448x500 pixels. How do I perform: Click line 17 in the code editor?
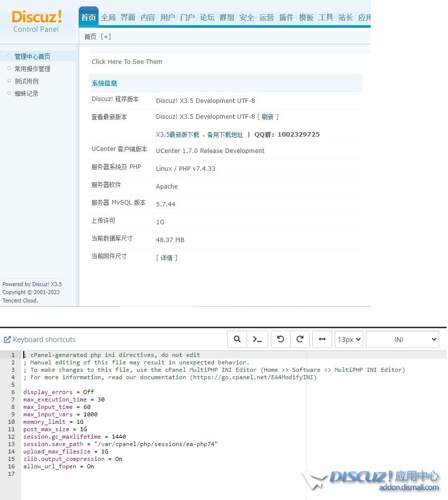pyautogui.click(x=149, y=474)
